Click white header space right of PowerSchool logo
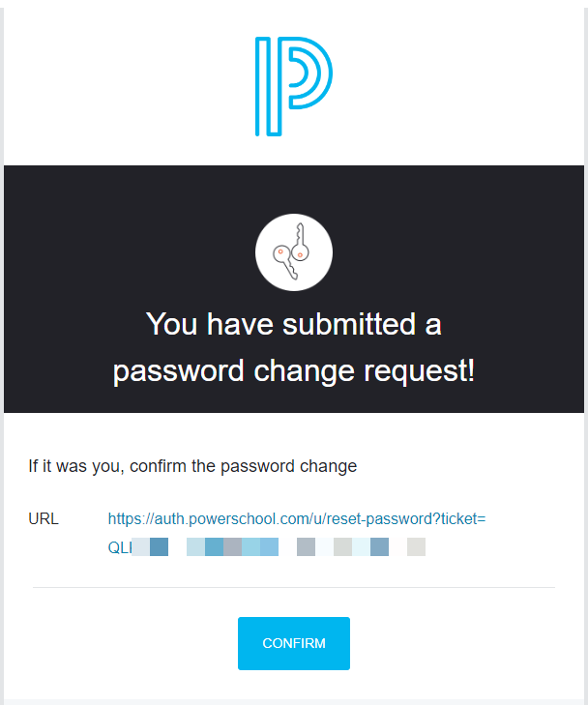This screenshot has width=588, height=705. (x=464, y=85)
